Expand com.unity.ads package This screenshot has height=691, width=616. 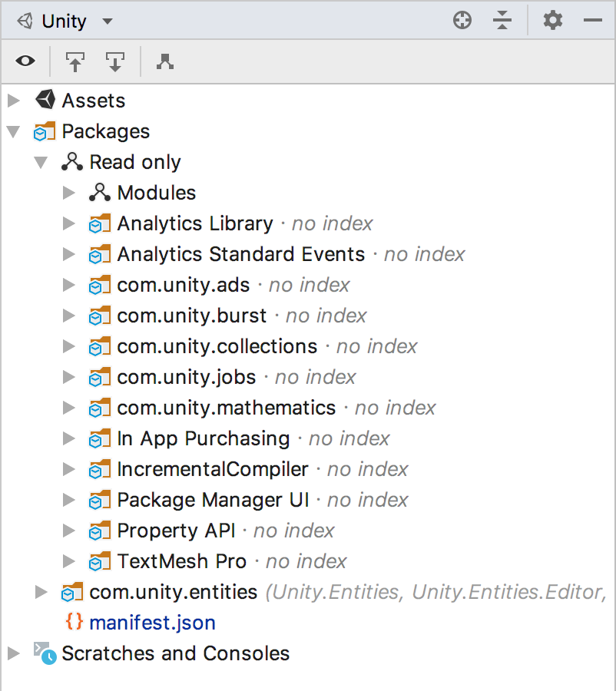click(69, 285)
